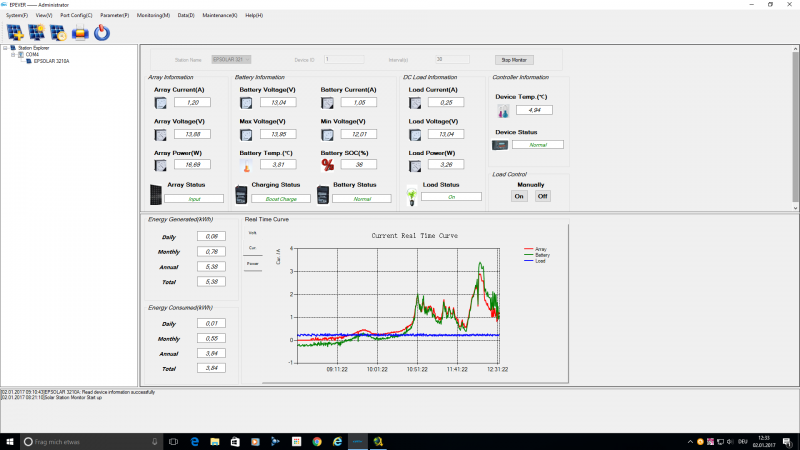Screen dimensions: 800x450
Task: Click the Device Temp thermometers icon
Action: click(x=503, y=111)
